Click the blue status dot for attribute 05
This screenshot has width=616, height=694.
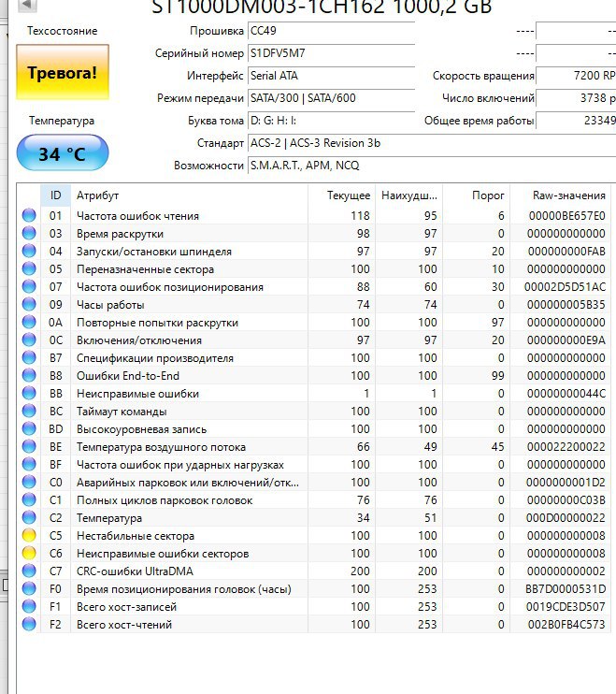click(x=29, y=268)
